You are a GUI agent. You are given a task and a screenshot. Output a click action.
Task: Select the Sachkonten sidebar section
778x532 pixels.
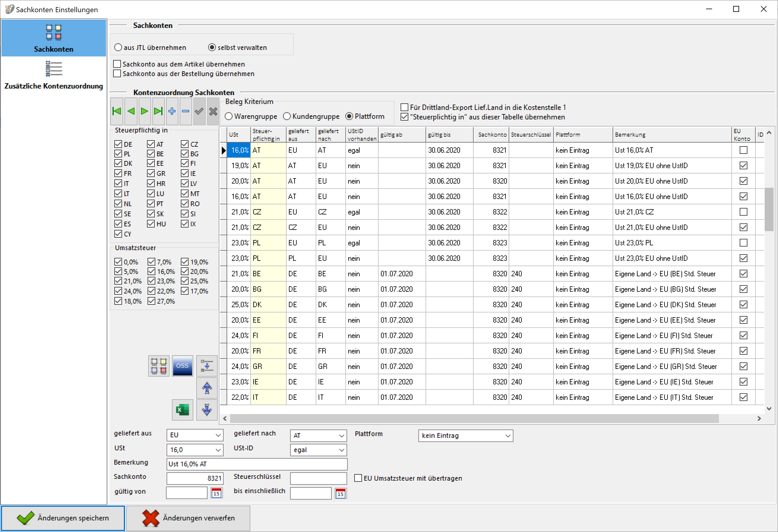53,38
